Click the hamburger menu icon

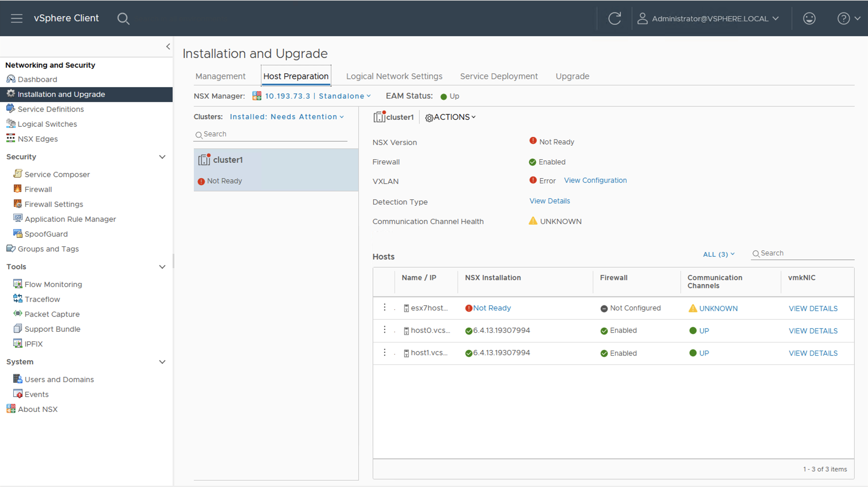coord(17,18)
